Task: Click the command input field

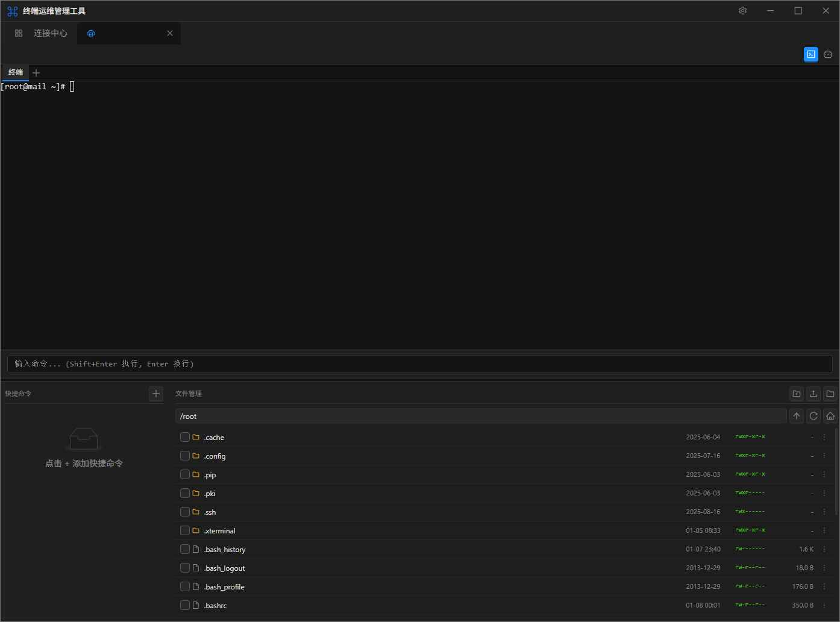Action: pyautogui.click(x=419, y=364)
